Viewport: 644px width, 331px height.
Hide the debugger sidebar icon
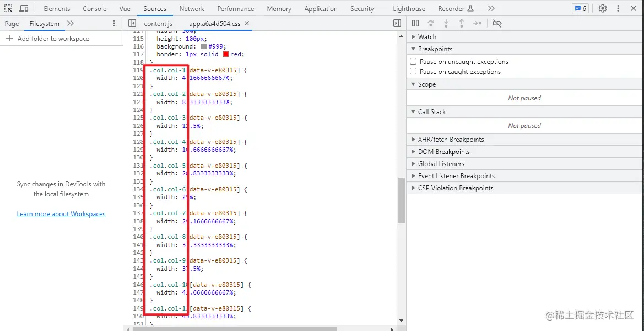pyautogui.click(x=397, y=24)
